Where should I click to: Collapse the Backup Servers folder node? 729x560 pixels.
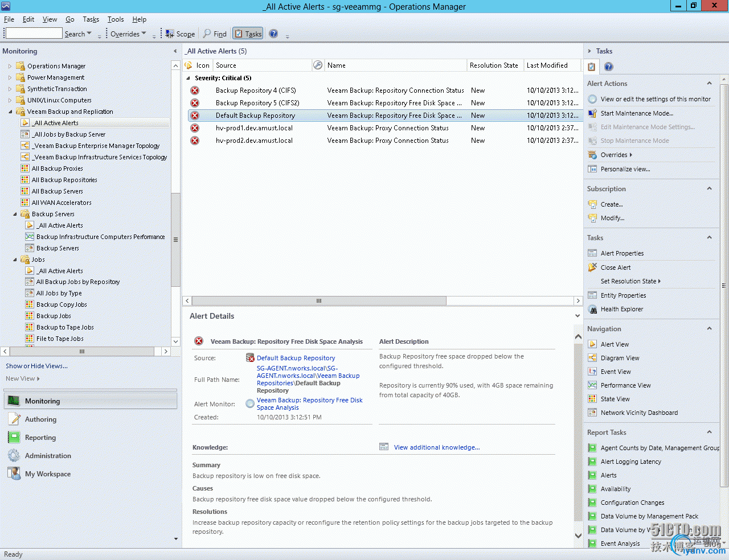(x=15, y=214)
